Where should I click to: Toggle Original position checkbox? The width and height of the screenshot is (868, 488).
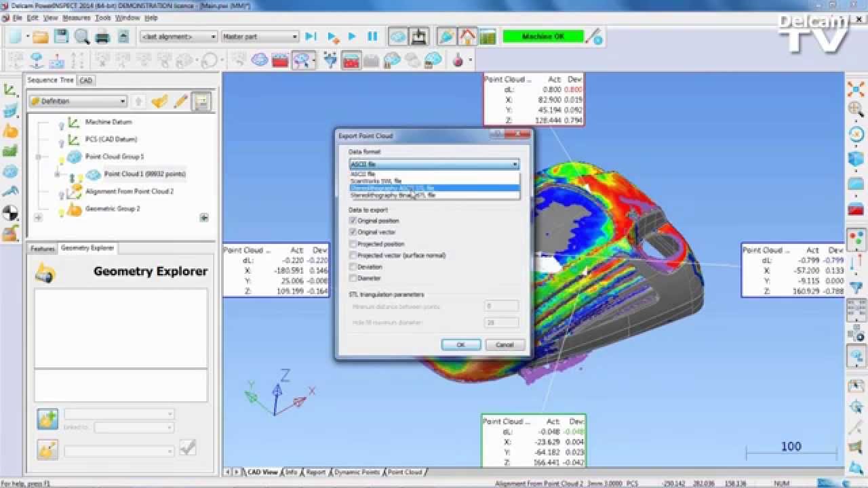(x=353, y=221)
